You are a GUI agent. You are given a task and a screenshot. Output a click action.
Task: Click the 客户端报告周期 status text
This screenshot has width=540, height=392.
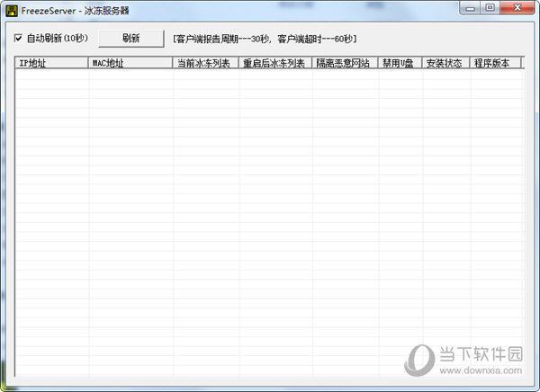point(265,39)
